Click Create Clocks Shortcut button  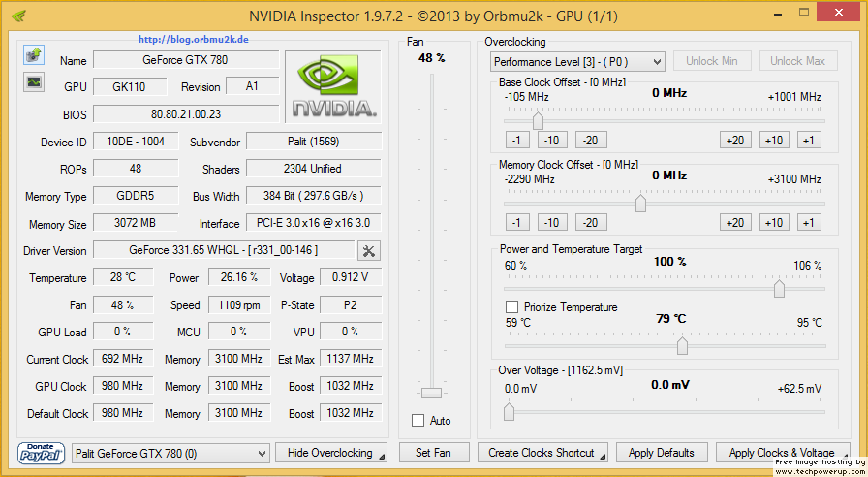pyautogui.click(x=542, y=453)
